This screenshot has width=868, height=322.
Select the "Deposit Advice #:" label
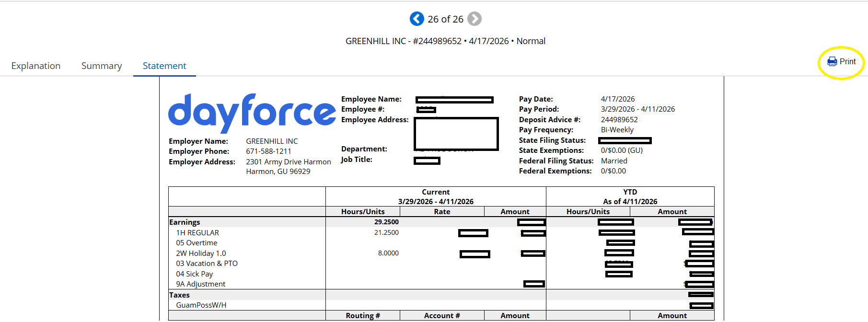(550, 120)
